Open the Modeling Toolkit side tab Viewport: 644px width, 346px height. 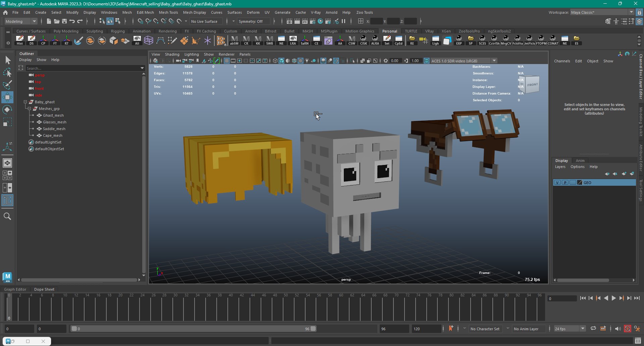click(641, 121)
